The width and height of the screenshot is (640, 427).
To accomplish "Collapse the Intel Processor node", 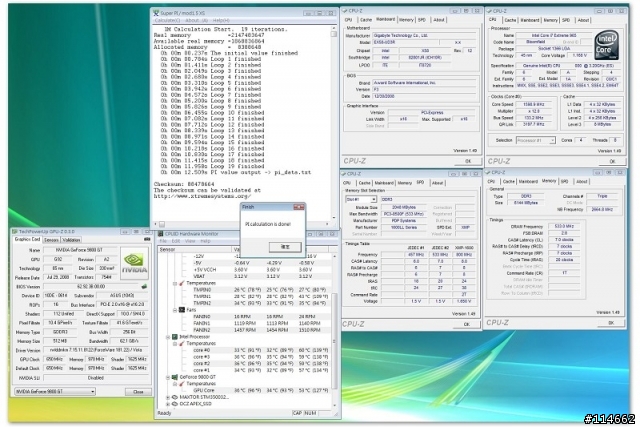I will 168,337.
